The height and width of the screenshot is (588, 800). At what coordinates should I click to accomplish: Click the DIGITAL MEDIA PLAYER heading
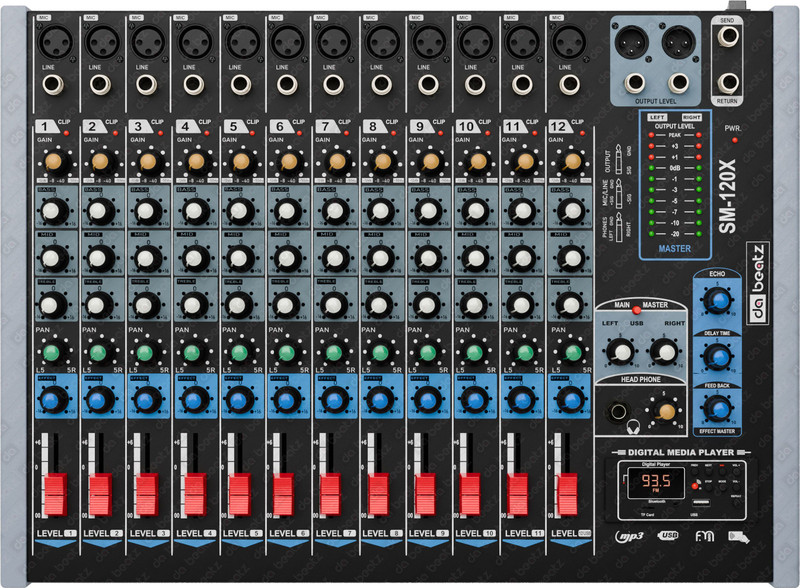(x=681, y=452)
